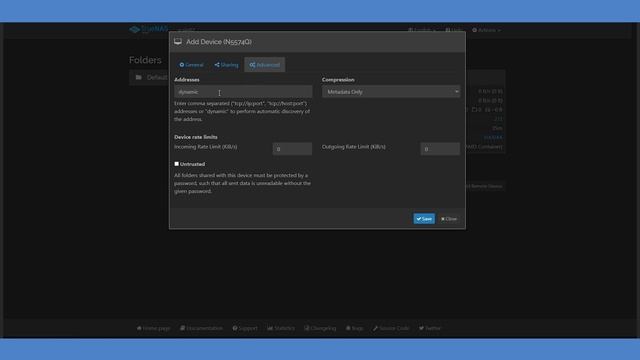Screen dimensions: 640x360
Task: Click the wrench icon beside Source Code
Action: pos(375,328)
